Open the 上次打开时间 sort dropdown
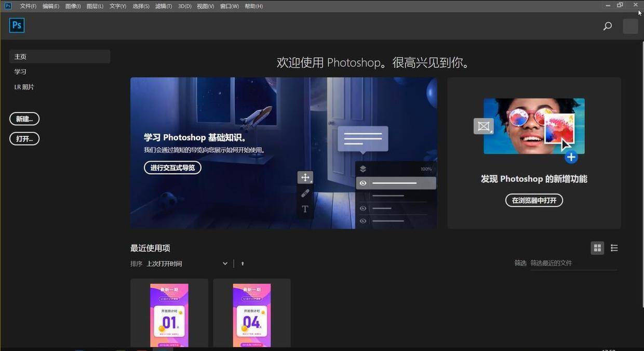Screen dimensions: 644x351 187,264
